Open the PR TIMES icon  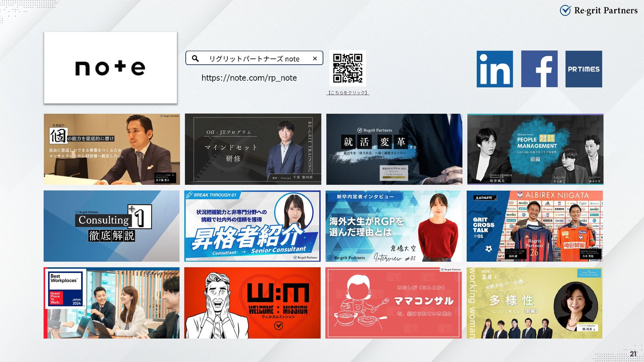click(x=584, y=69)
